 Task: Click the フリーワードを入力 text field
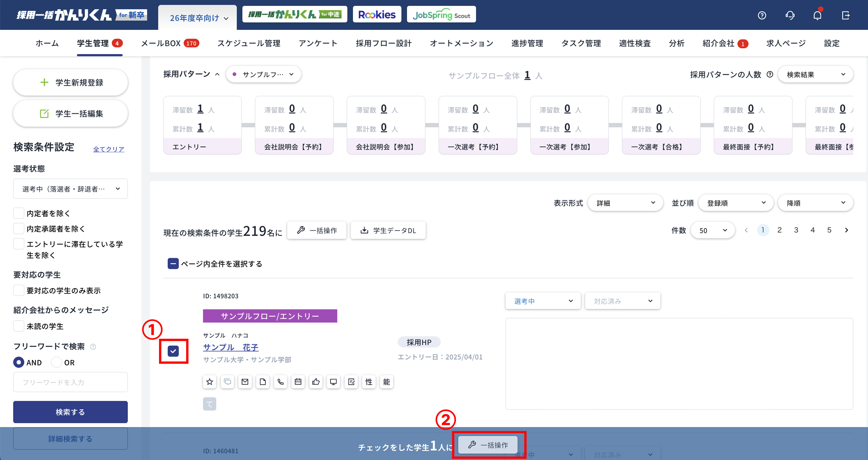[70, 382]
